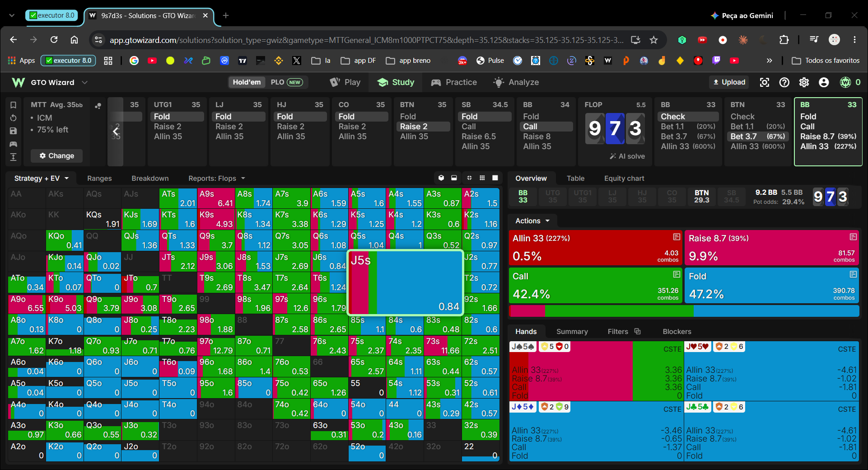Viewport: 868px width, 470px height.
Task: Click the chip stacks icon beside MTT Avg
Action: tap(98, 106)
